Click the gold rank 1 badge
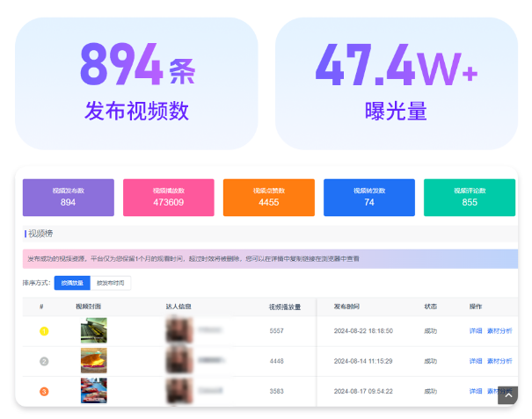The height and width of the screenshot is (419, 532). [x=44, y=331]
